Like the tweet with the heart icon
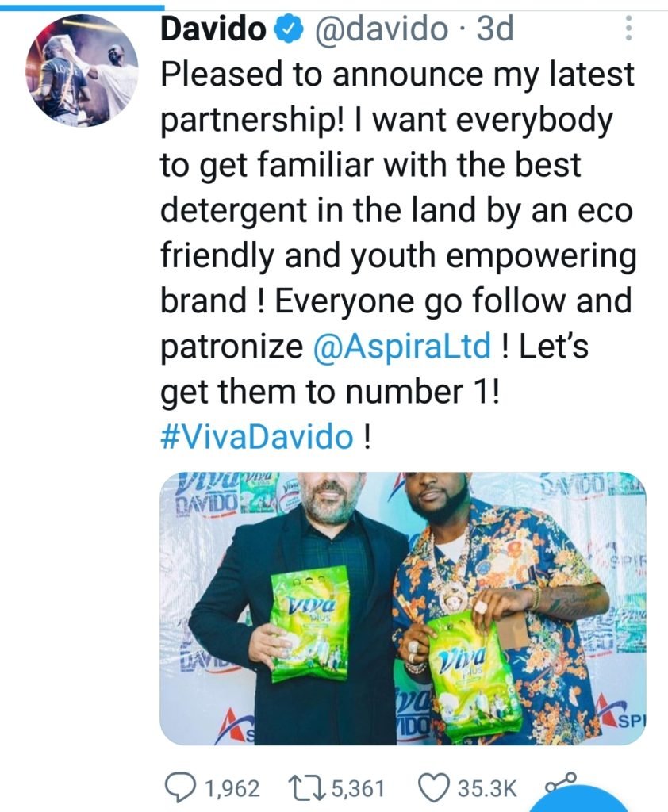 click(433, 787)
